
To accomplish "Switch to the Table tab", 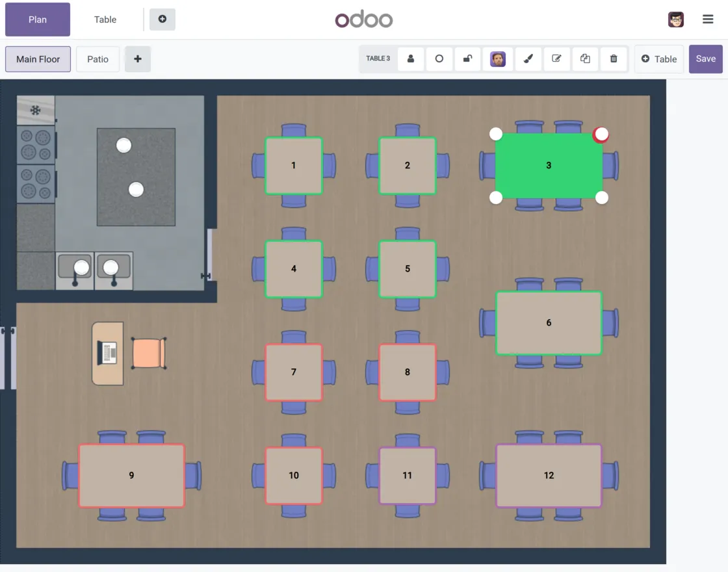I will tap(105, 19).
